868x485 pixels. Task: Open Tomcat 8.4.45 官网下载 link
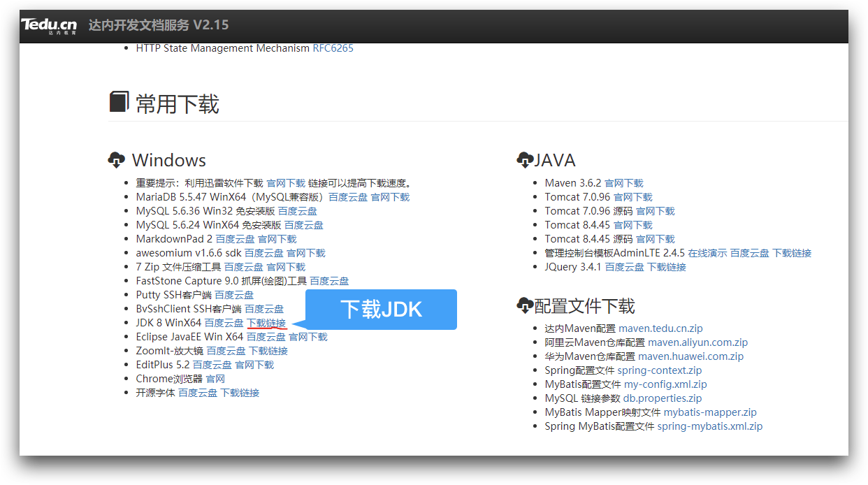click(633, 225)
